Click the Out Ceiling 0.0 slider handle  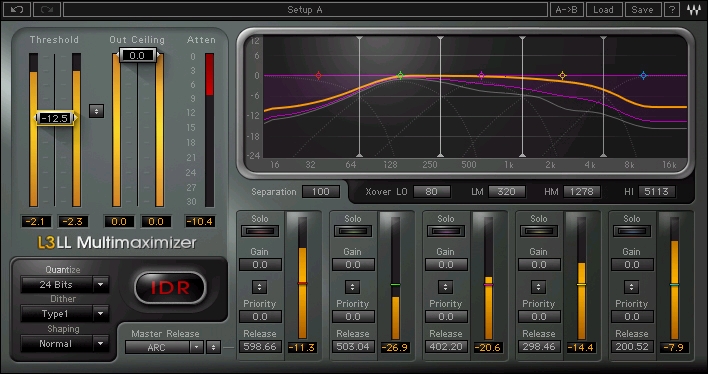pyautogui.click(x=137, y=56)
